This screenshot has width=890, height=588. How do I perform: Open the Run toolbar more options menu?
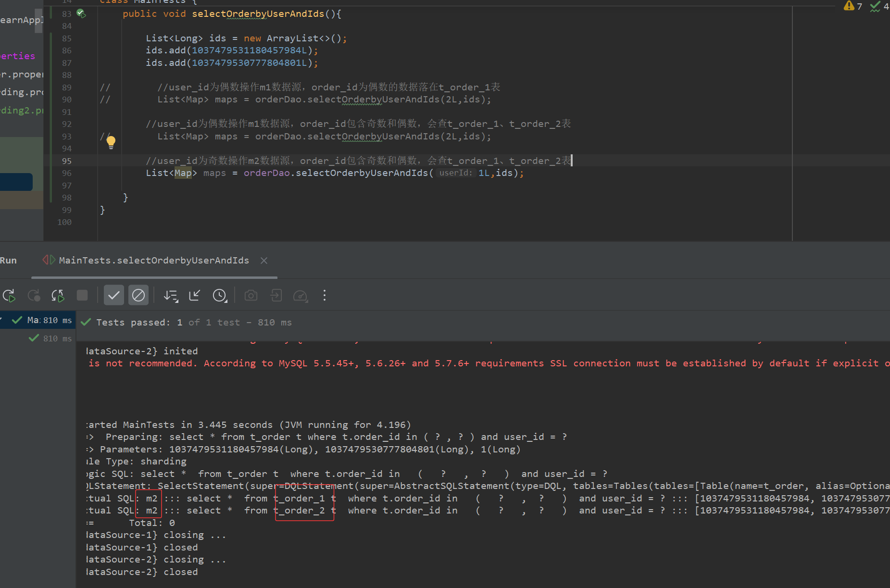click(x=325, y=295)
